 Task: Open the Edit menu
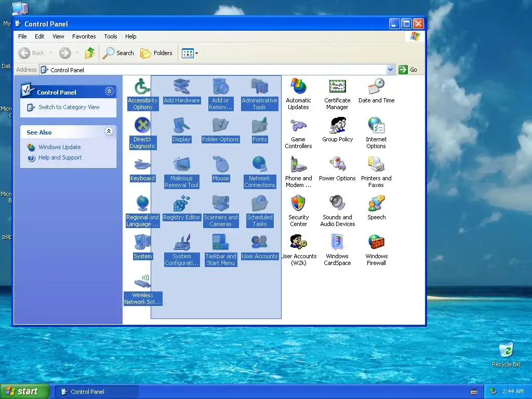(x=39, y=36)
